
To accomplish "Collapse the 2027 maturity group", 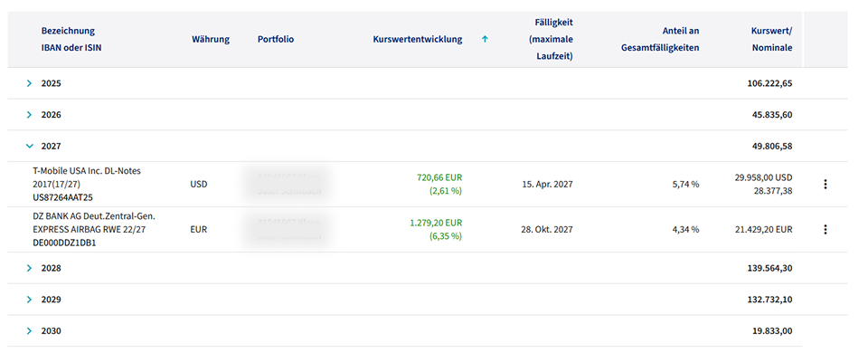I will [29, 147].
